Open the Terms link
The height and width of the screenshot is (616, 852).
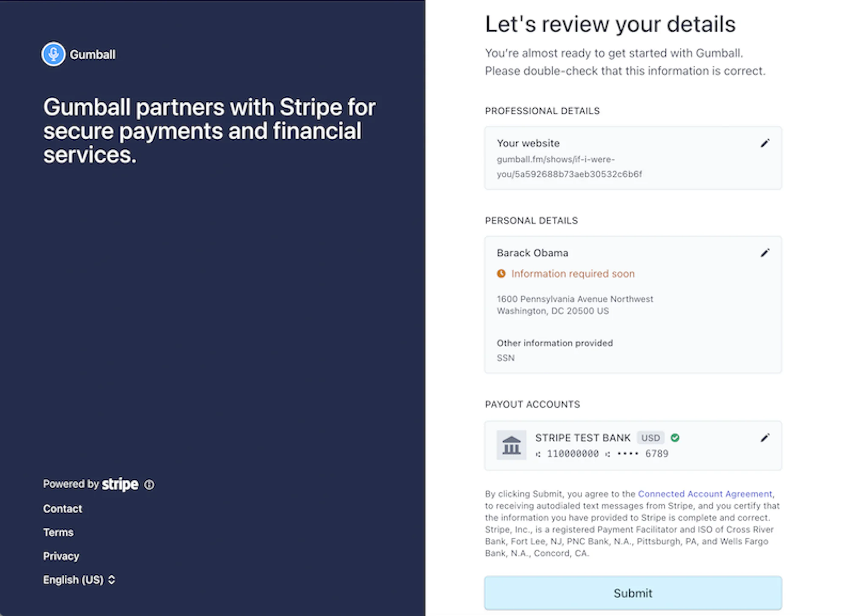pyautogui.click(x=58, y=533)
